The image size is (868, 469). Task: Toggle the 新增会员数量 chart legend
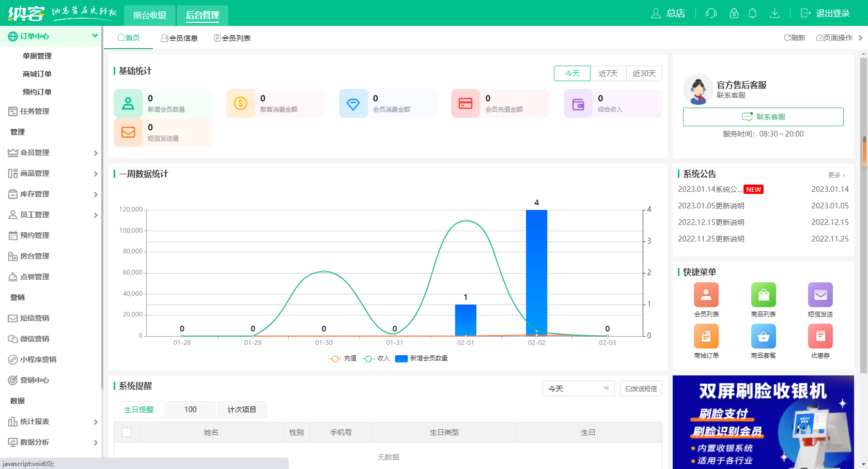(421, 358)
